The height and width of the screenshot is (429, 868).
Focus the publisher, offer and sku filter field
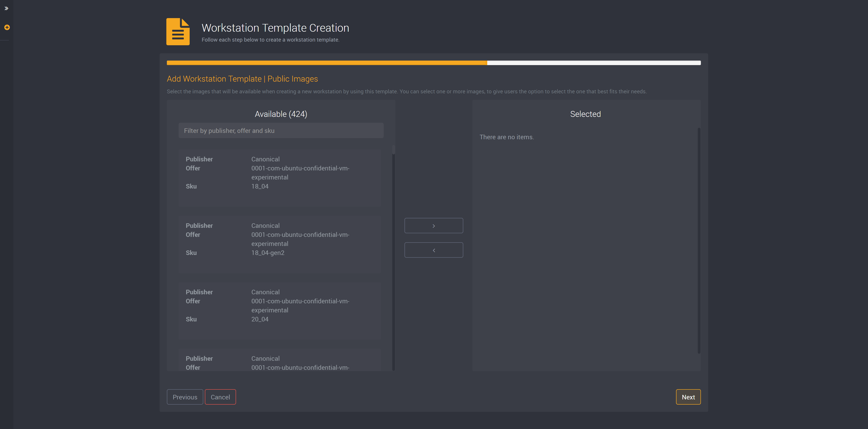point(281,131)
